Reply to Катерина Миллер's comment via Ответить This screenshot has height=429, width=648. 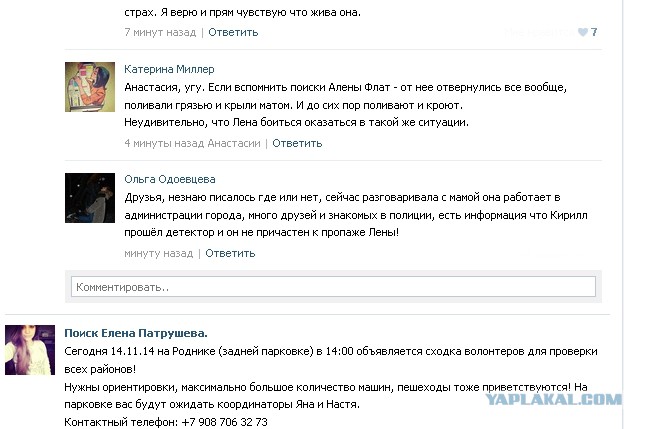(297, 143)
